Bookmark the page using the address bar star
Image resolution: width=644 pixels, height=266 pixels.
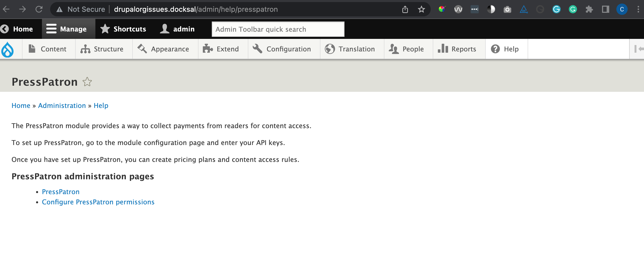[421, 9]
